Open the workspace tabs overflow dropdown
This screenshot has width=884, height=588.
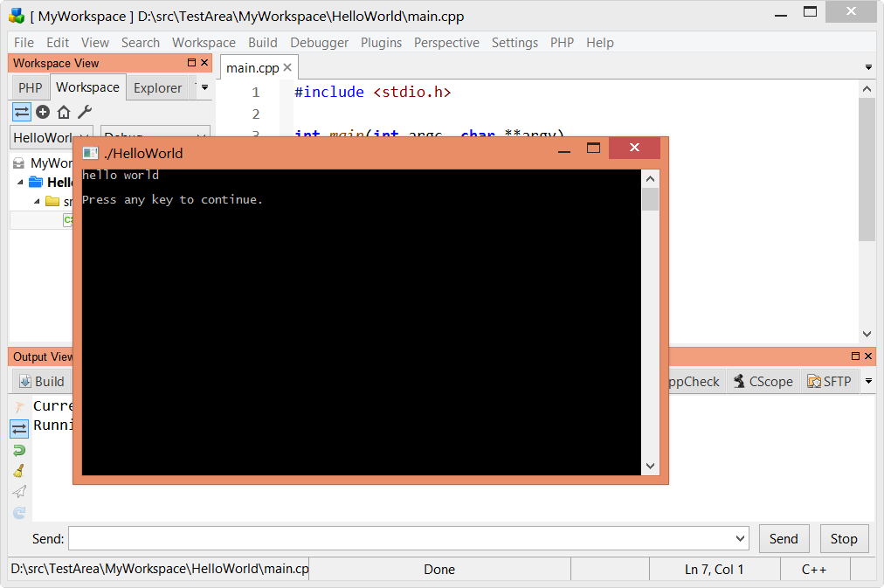click(204, 87)
